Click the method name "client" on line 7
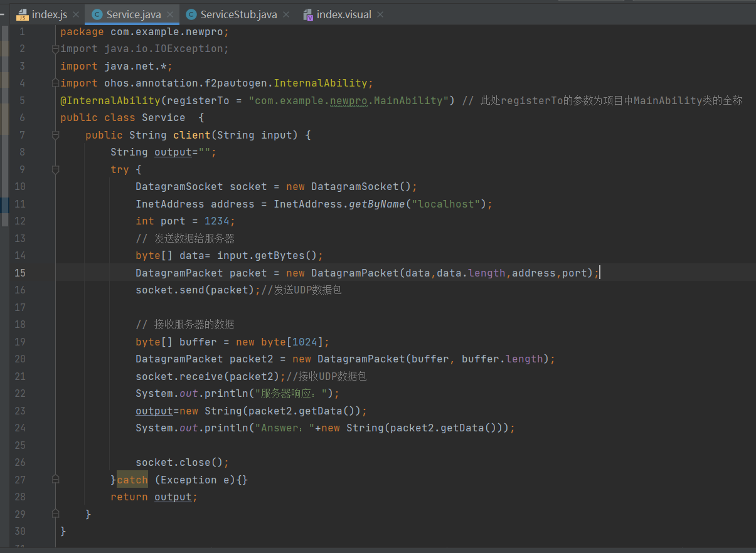The width and height of the screenshot is (756, 553). pyautogui.click(x=192, y=135)
